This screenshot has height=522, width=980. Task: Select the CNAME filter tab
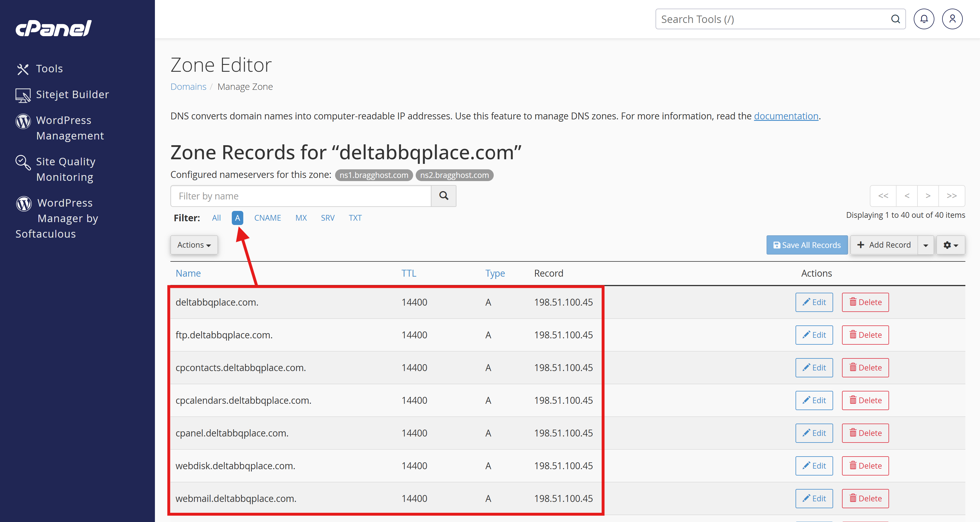coord(267,218)
